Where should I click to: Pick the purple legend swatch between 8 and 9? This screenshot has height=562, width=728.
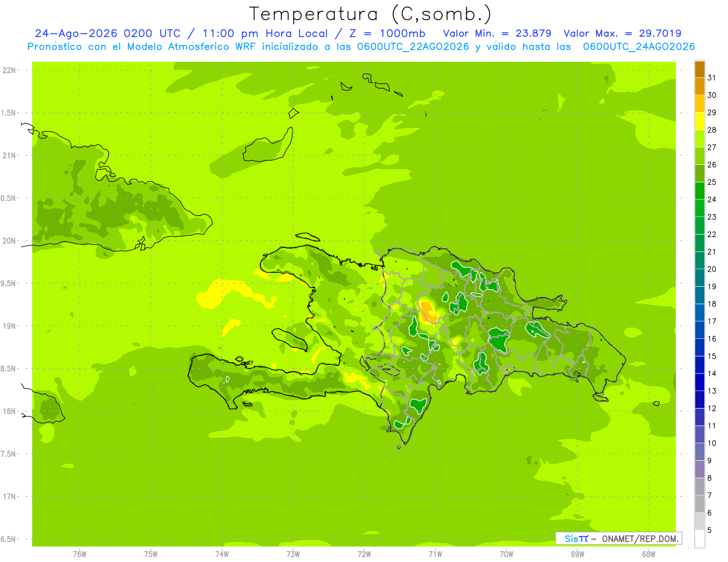(699, 469)
